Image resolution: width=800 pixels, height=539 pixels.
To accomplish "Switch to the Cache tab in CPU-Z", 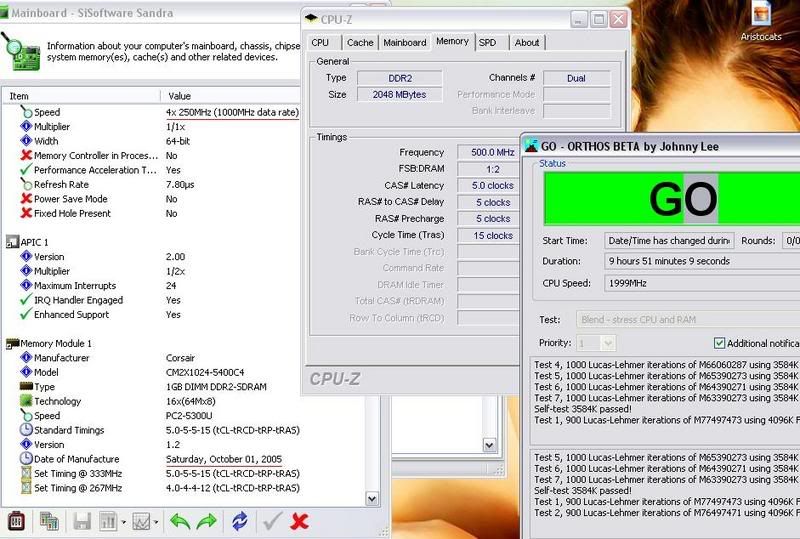I will click(x=360, y=42).
